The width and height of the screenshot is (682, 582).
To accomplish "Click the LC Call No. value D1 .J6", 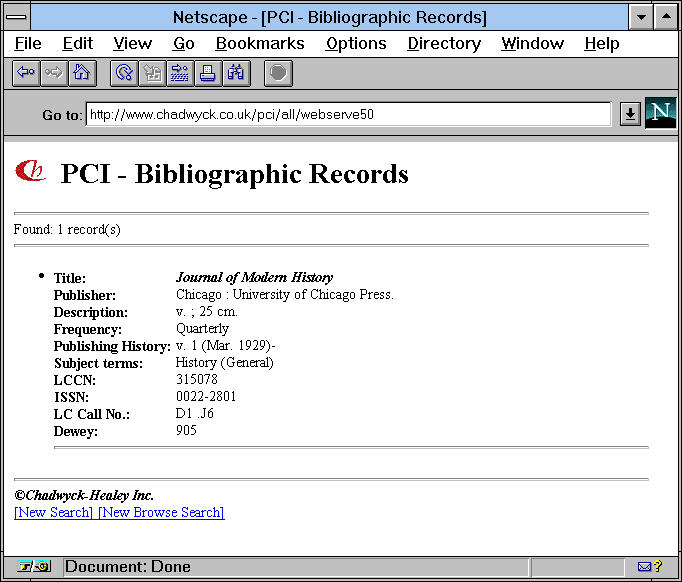I will coord(194,413).
